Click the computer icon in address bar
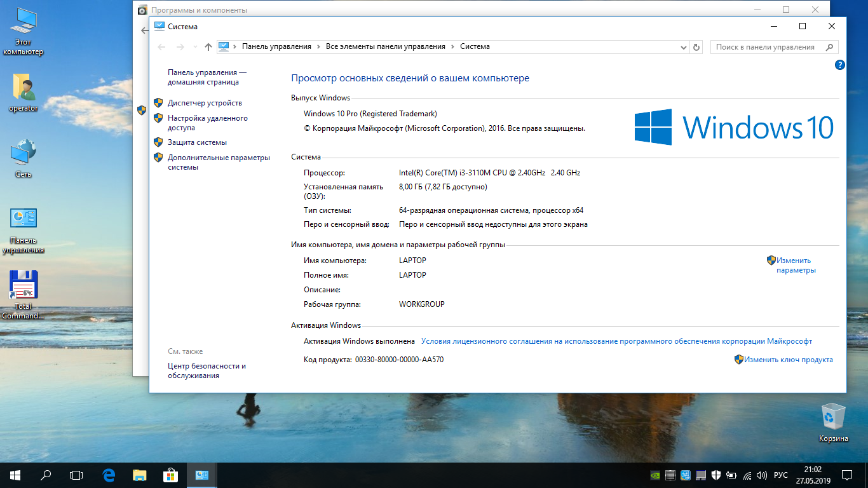The height and width of the screenshot is (488, 868). (223, 46)
